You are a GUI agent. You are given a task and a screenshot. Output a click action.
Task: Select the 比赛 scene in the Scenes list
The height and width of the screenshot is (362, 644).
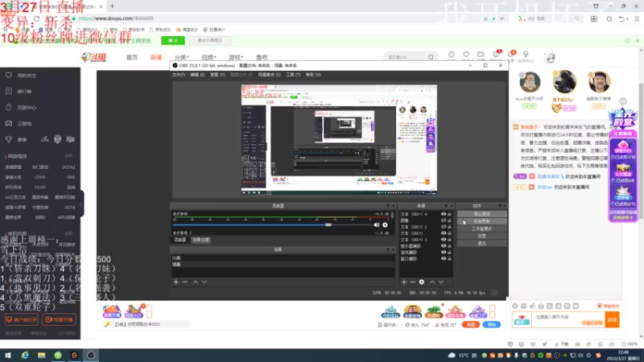click(283, 258)
